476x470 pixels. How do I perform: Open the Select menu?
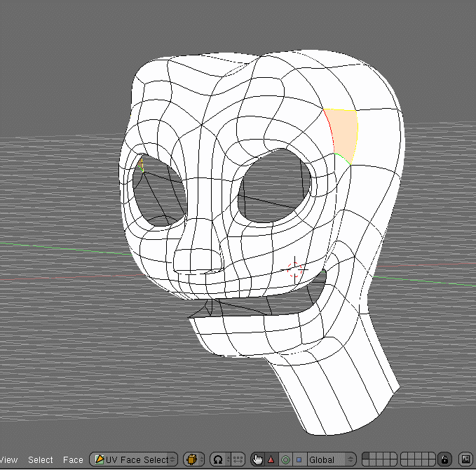(41, 460)
